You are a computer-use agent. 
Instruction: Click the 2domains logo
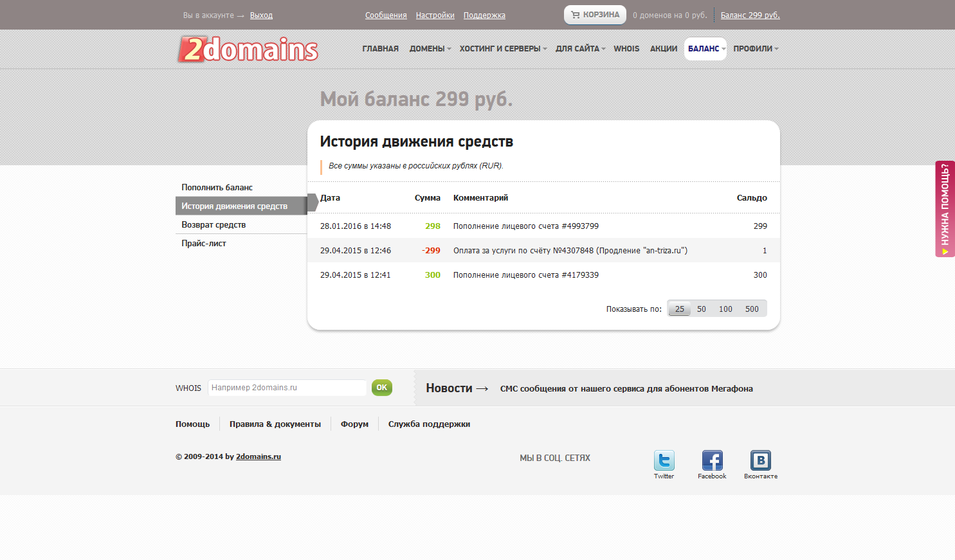[x=248, y=50]
